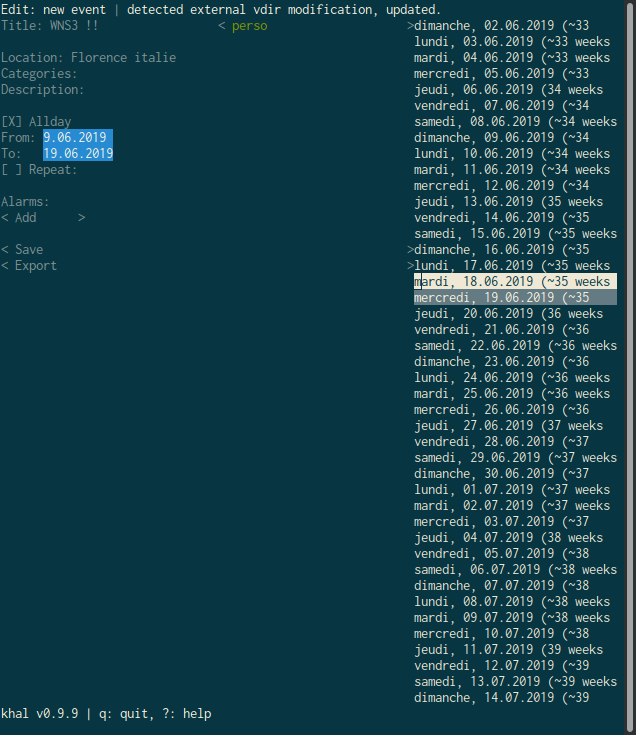Select vendredi, 21.06.2019 row
The width and height of the screenshot is (636, 735).
coord(515,330)
